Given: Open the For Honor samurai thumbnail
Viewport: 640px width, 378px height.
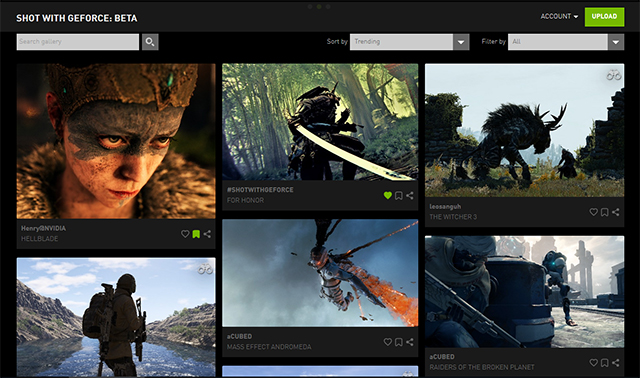Looking at the screenshot, I should tap(320, 122).
